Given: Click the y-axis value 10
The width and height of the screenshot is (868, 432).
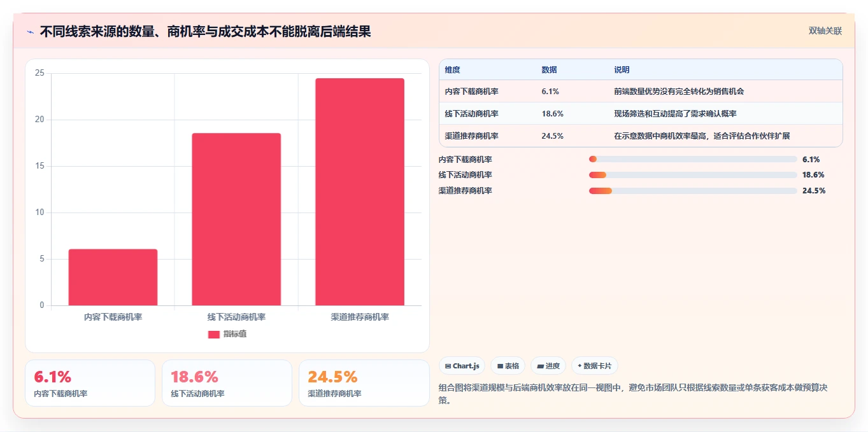Looking at the screenshot, I should tap(39, 213).
